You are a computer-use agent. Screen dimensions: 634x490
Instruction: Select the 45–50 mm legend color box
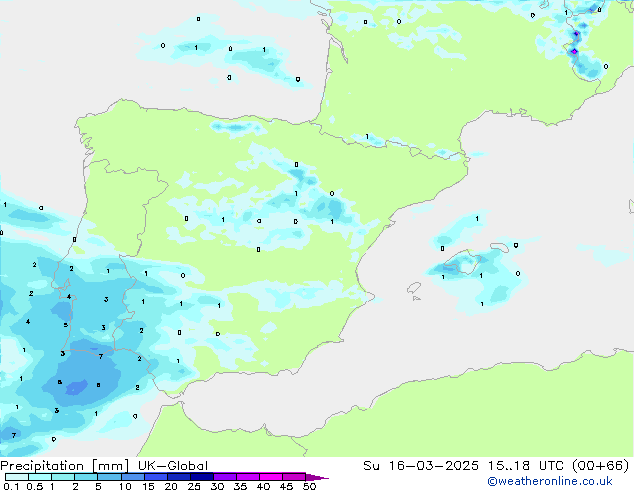pos(294,477)
